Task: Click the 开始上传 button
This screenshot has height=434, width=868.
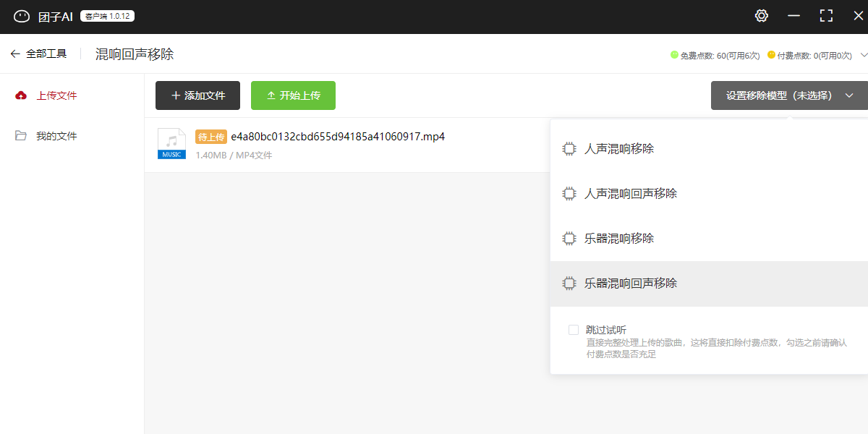Action: coord(293,95)
